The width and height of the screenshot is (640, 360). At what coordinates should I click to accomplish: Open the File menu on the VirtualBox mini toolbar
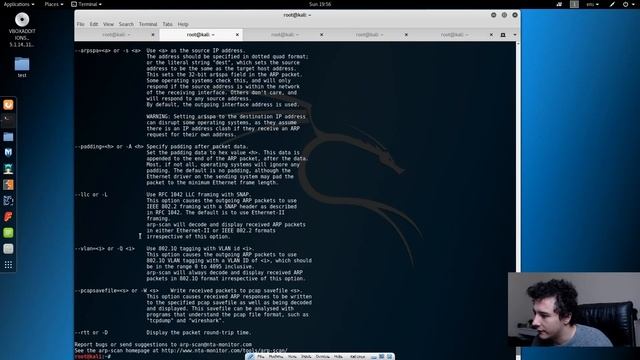point(260,357)
